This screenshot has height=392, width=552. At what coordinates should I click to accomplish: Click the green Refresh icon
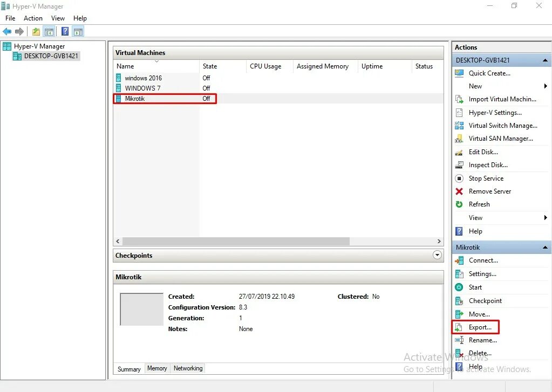point(459,204)
